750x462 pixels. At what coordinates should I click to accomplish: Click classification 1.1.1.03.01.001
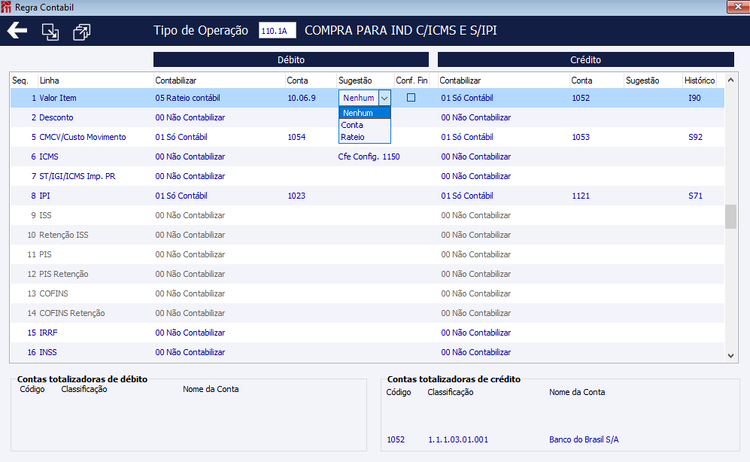458,440
